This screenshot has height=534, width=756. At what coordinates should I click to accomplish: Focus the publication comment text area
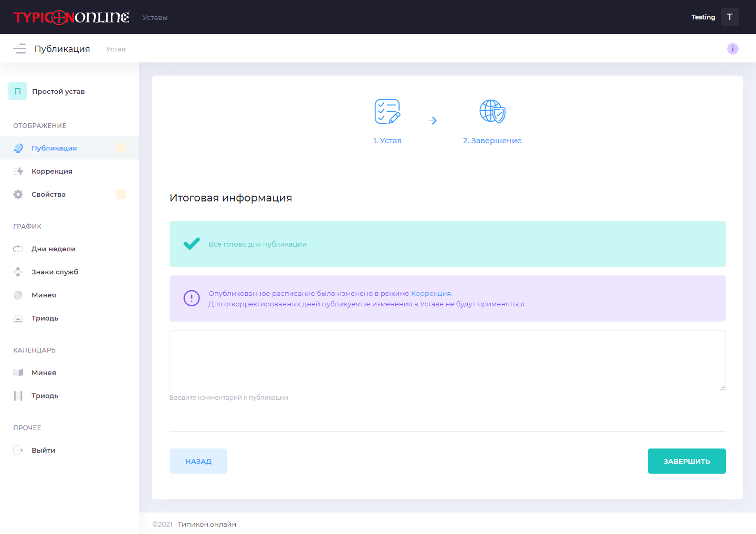point(448,360)
